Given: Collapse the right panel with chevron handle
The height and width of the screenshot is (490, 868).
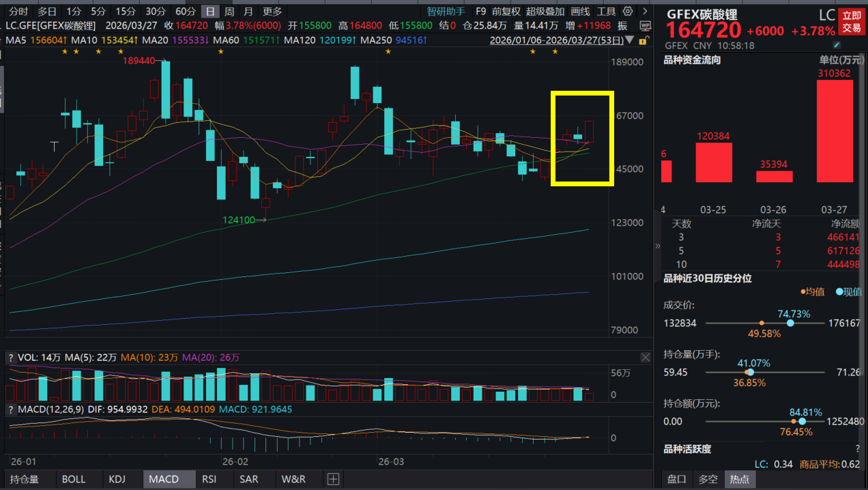Looking at the screenshot, I should 658,246.
